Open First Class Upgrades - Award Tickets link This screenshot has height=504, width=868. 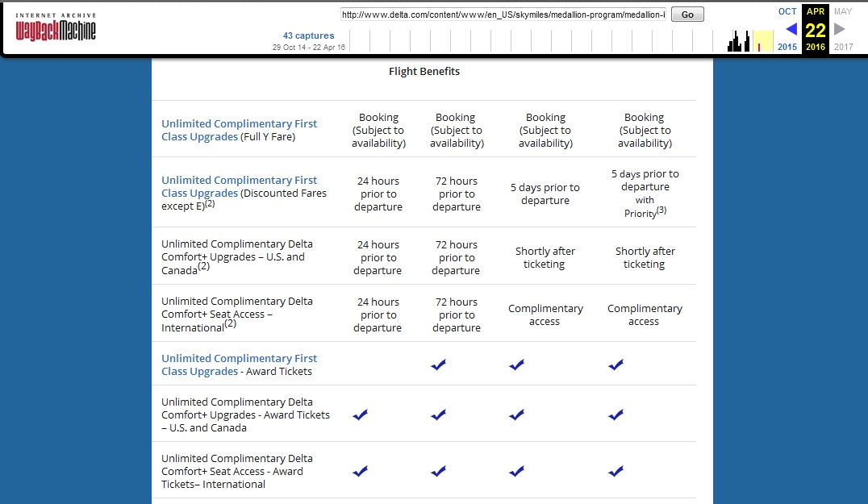[x=239, y=364]
